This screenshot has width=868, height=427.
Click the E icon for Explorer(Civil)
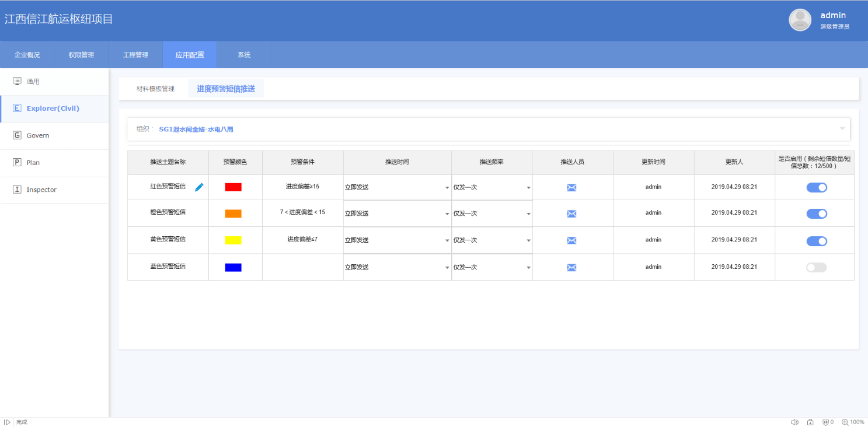coord(17,108)
